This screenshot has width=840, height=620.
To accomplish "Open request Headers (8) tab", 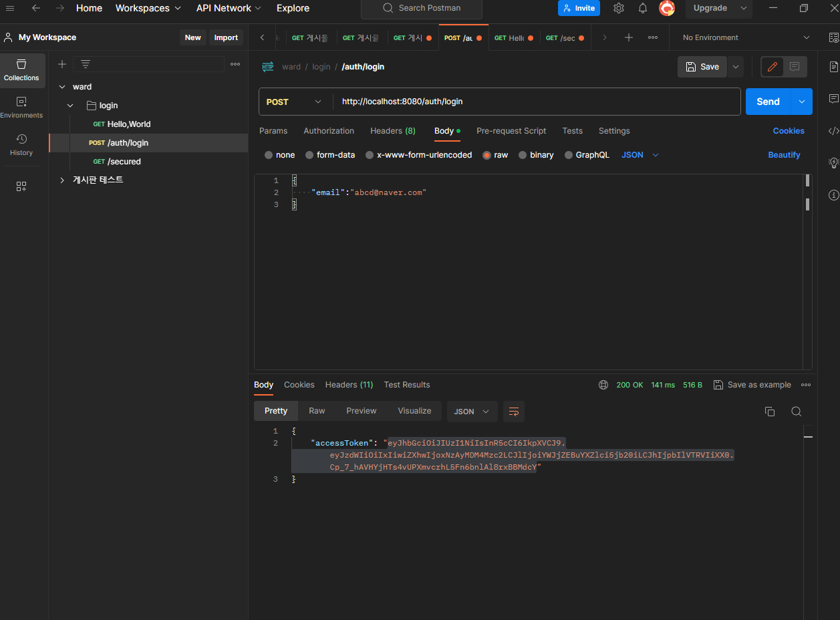I will click(393, 131).
